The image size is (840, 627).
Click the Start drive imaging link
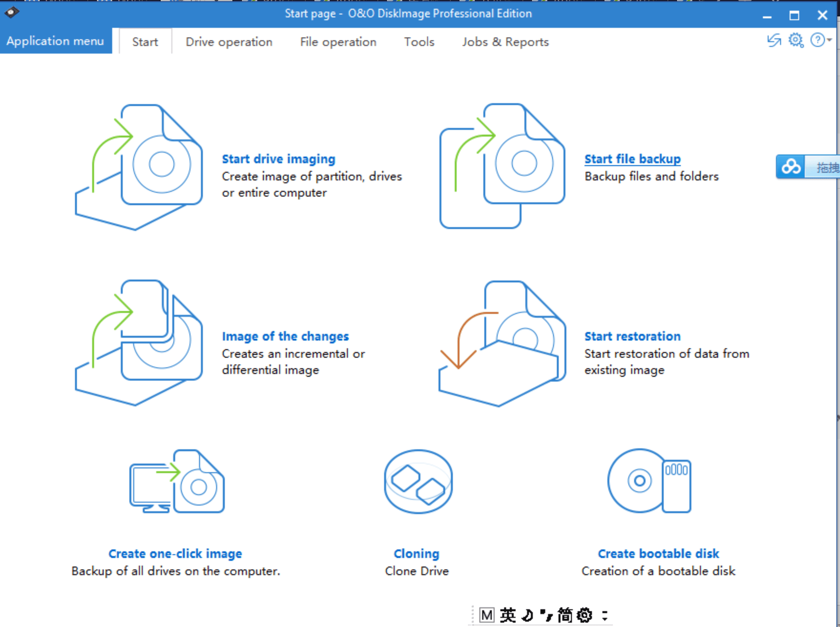(279, 159)
